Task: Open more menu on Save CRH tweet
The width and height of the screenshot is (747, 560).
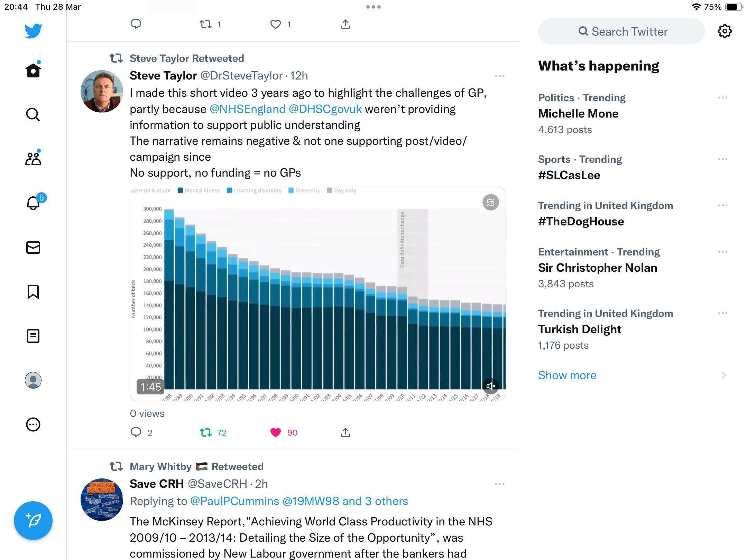Action: pos(500,484)
